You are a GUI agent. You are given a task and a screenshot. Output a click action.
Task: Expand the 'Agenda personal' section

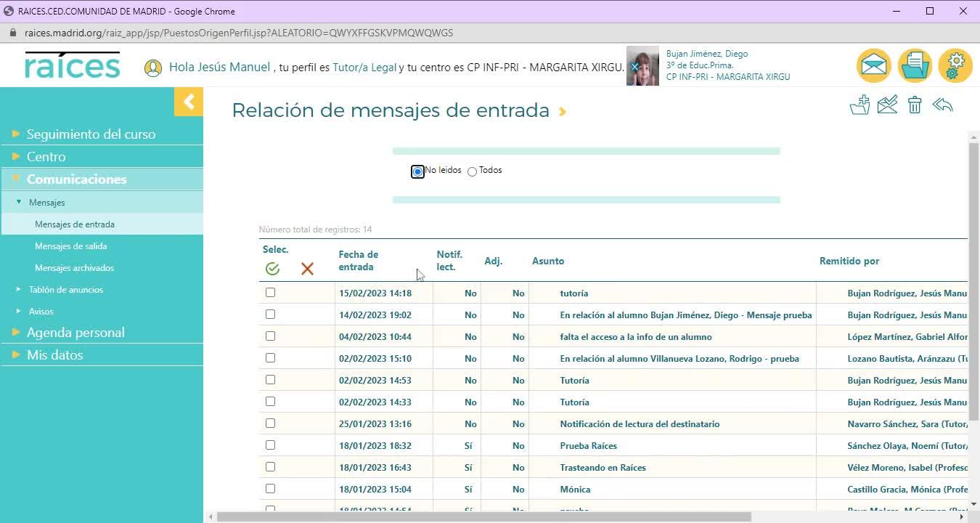tap(75, 333)
